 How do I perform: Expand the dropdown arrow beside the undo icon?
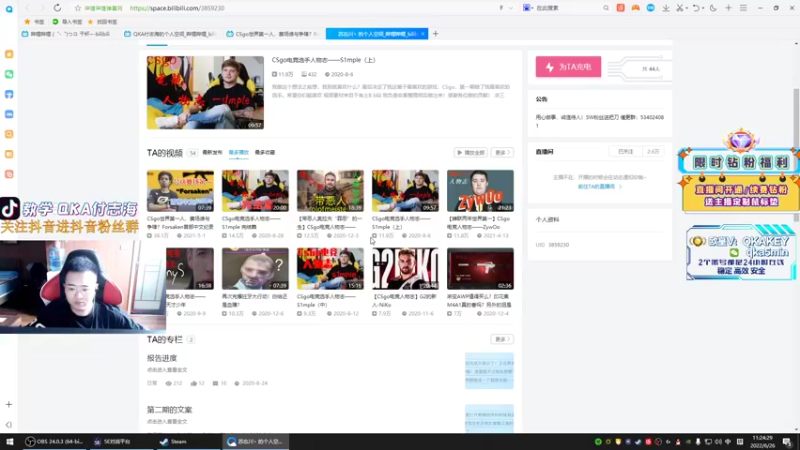(703, 8)
